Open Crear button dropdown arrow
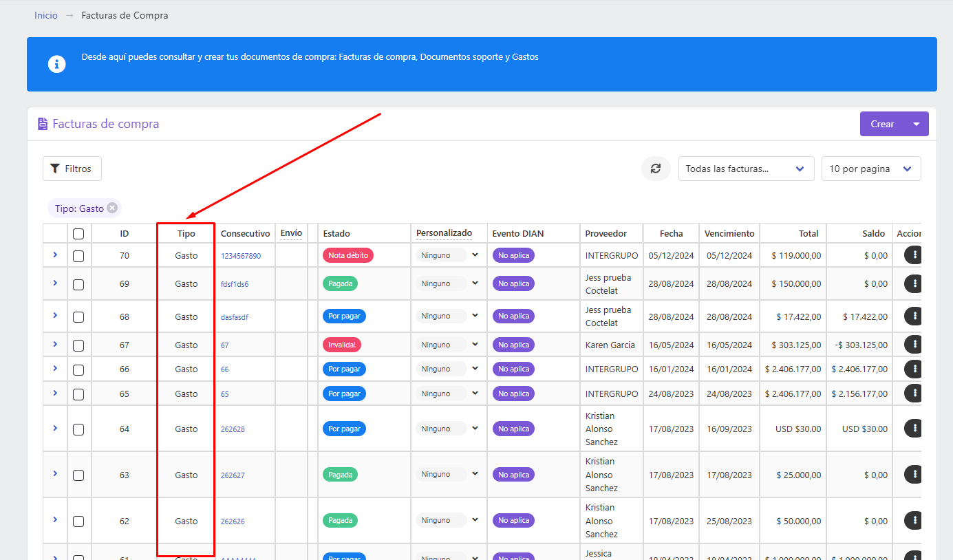The image size is (953, 560). coord(917,124)
